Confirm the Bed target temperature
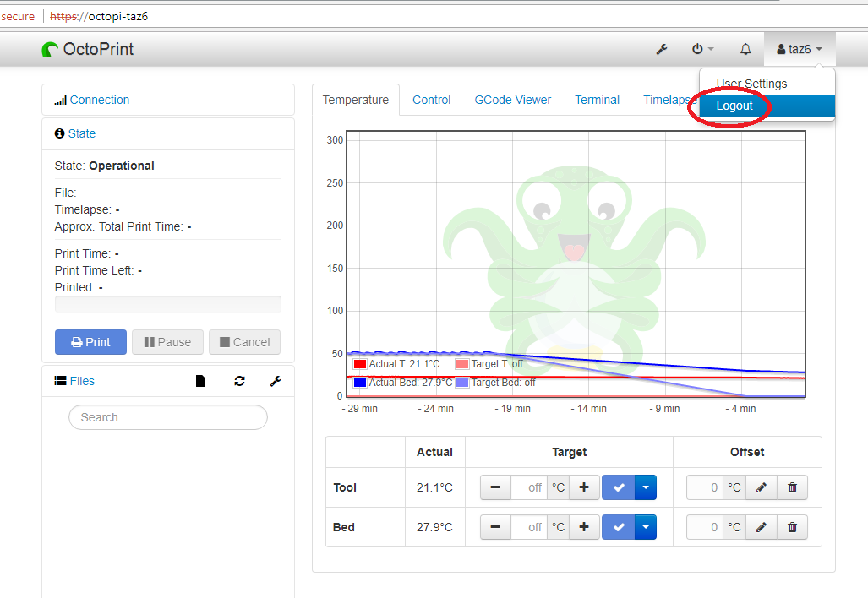868x598 pixels. (x=619, y=527)
